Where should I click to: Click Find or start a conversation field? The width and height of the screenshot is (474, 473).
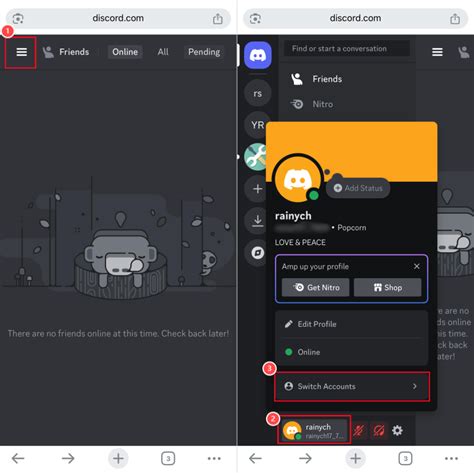(347, 49)
